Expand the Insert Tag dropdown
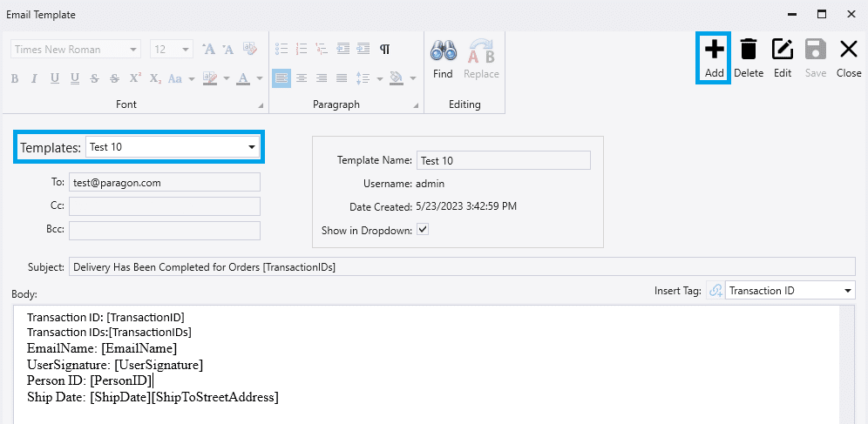The height and width of the screenshot is (424, 868). coord(848,291)
